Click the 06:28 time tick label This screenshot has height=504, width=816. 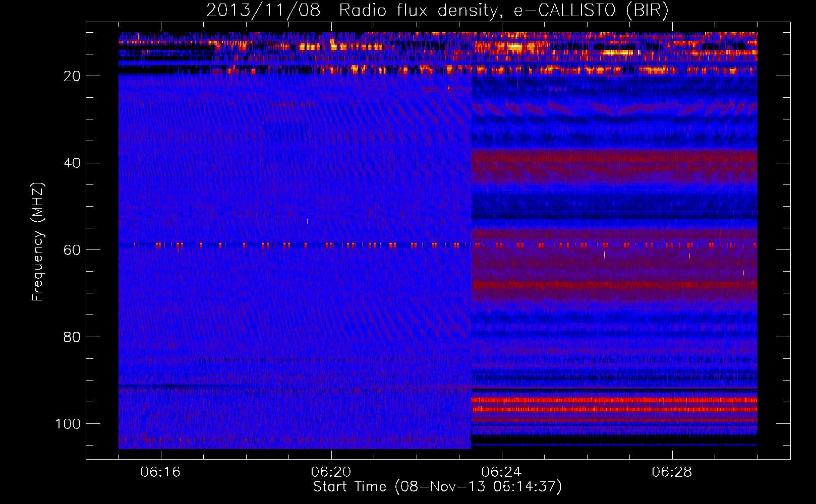(672, 472)
